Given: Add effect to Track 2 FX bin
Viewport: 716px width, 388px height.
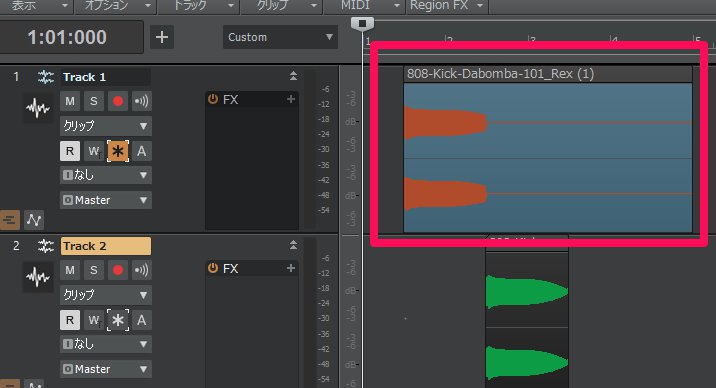Looking at the screenshot, I should [291, 268].
